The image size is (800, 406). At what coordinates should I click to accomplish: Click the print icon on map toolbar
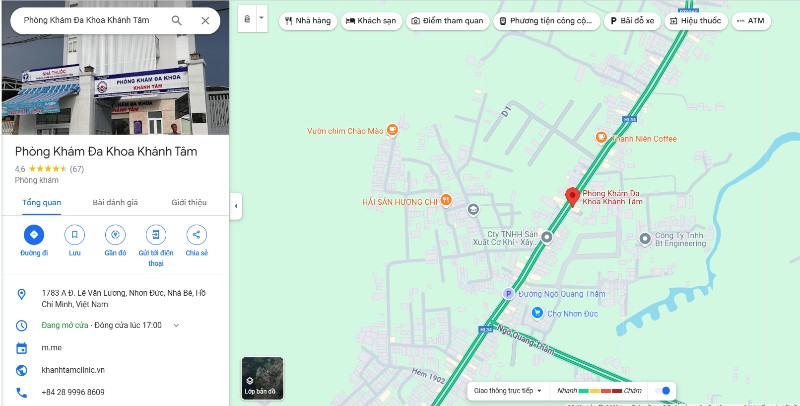pyautogui.click(x=247, y=19)
